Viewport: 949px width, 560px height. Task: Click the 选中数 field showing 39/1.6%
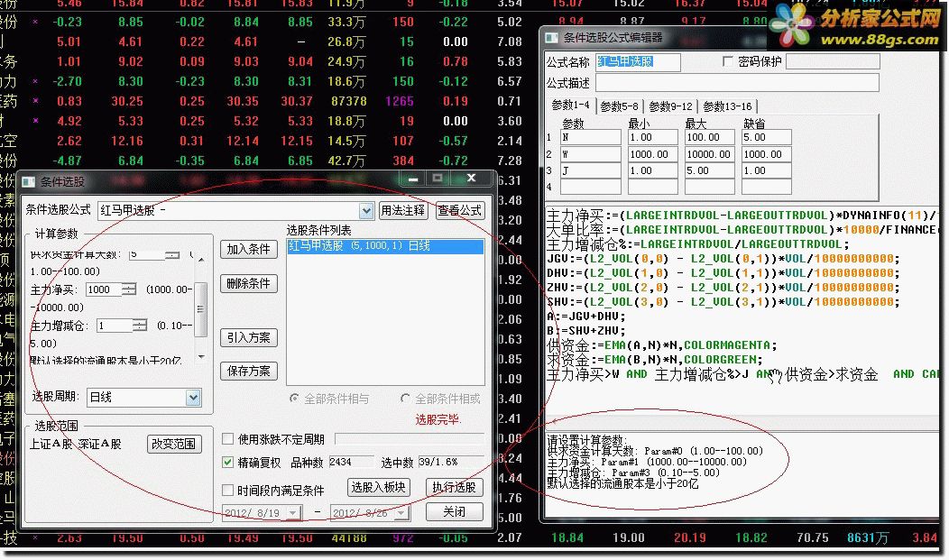[x=450, y=462]
